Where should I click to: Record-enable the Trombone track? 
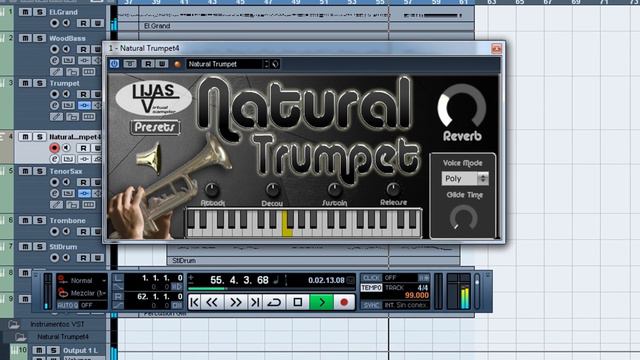pos(54,231)
